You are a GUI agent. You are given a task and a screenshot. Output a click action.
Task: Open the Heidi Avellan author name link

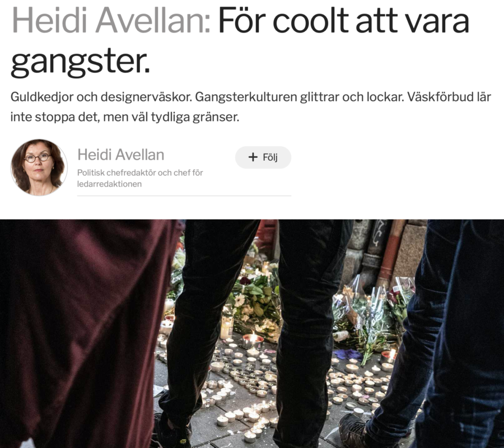point(121,155)
